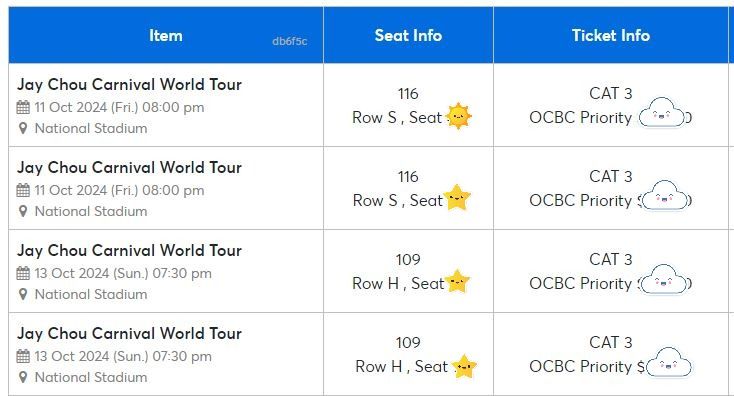This screenshot has height=396, width=734.
Task: Click the sun sticker in first row
Action: click(458, 116)
